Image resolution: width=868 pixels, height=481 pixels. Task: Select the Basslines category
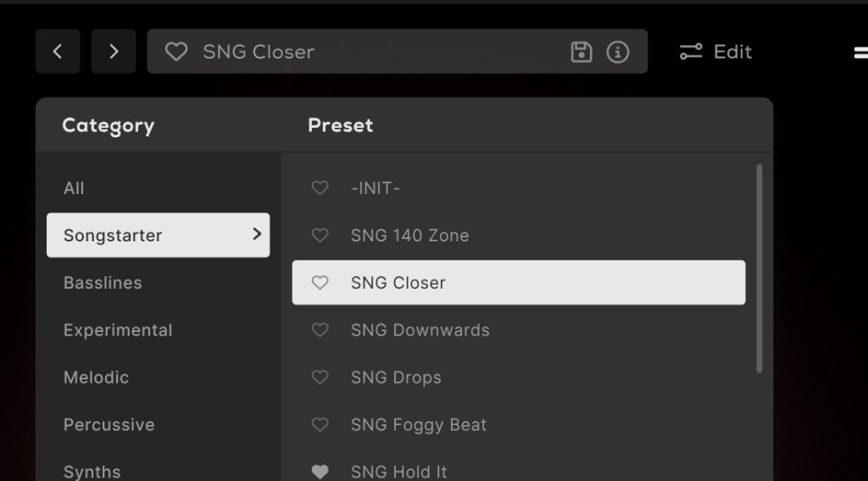pos(103,283)
